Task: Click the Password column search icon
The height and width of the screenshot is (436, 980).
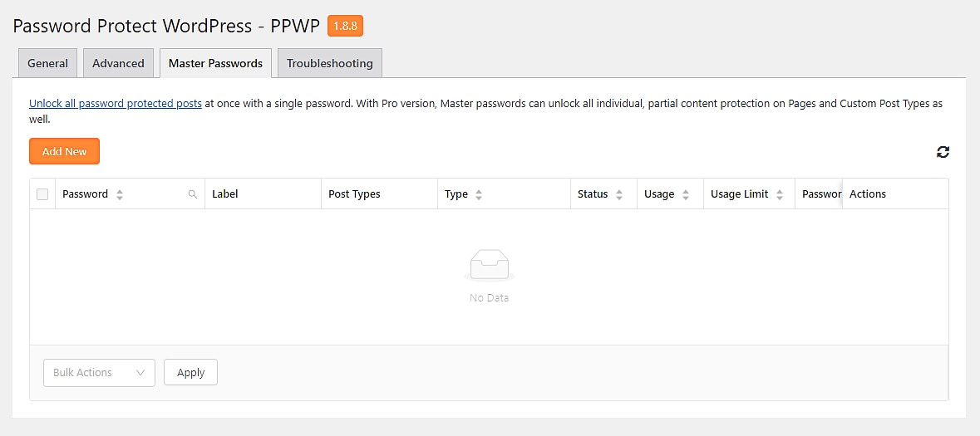Action: point(193,194)
